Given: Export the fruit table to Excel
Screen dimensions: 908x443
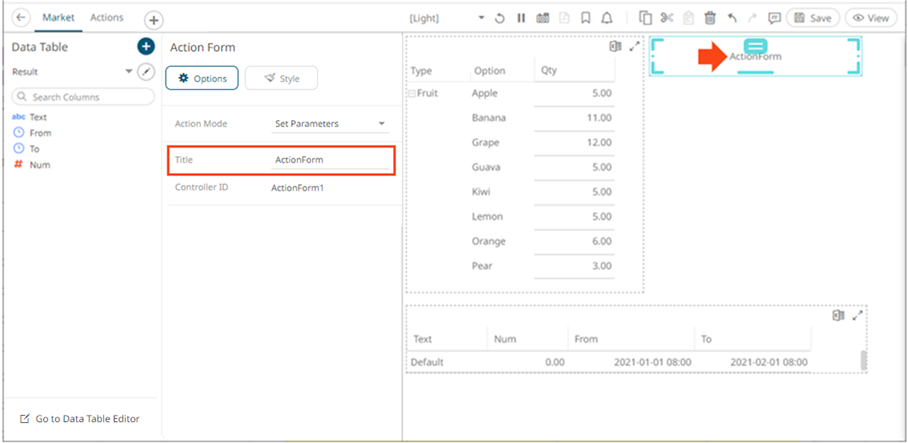Looking at the screenshot, I should (616, 46).
